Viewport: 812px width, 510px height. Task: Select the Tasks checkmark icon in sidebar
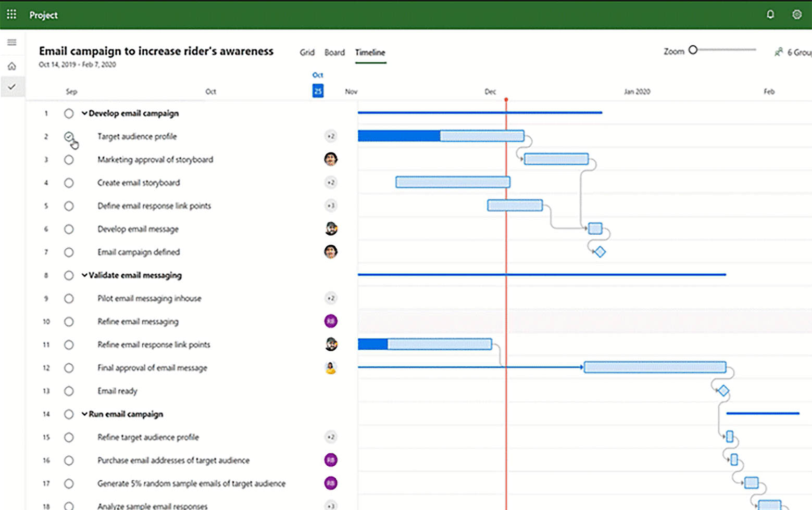point(12,87)
